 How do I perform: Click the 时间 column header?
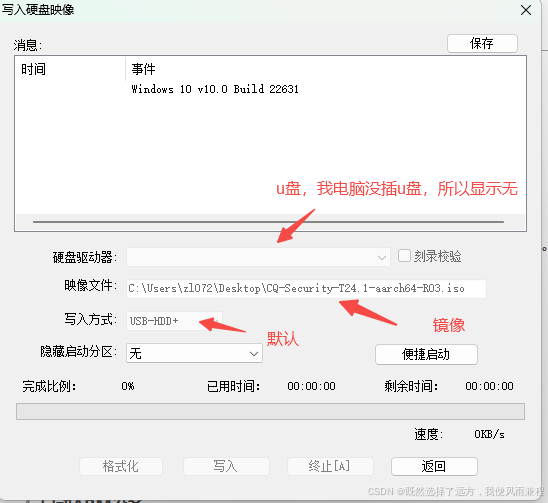pos(71,69)
